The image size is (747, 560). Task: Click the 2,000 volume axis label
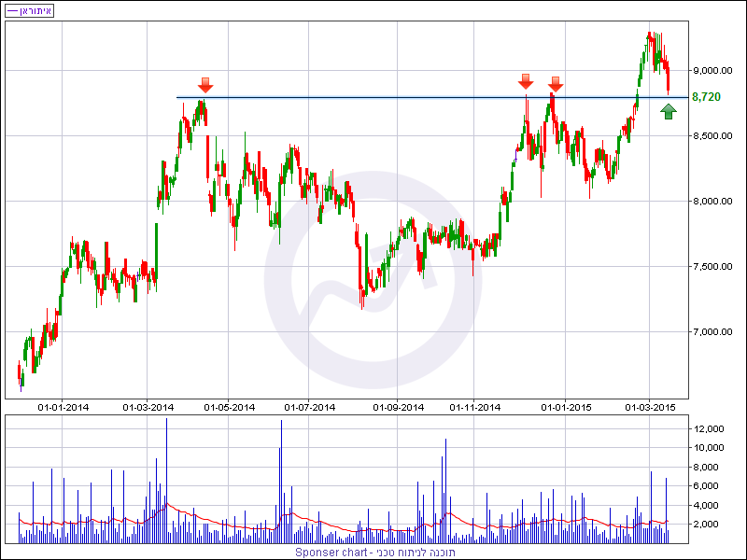click(711, 525)
